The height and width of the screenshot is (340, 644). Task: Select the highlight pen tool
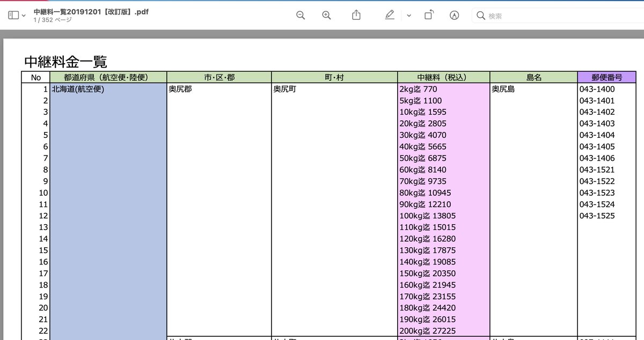coord(390,15)
